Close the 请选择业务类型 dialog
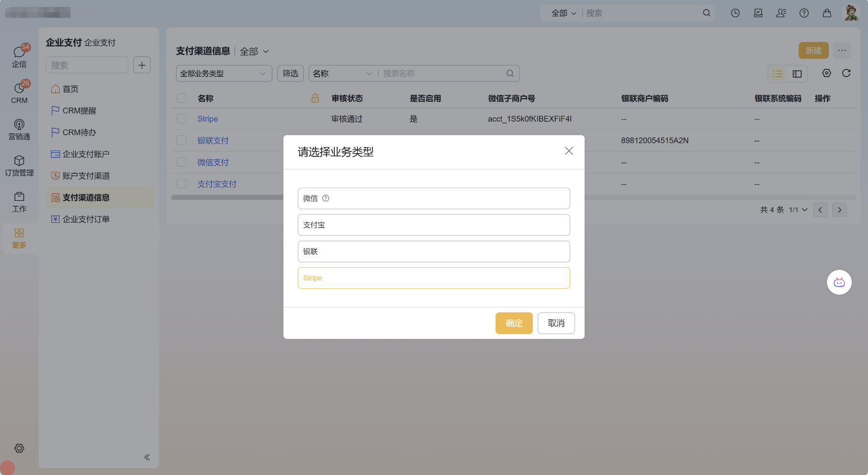This screenshot has height=475, width=868. [569, 151]
